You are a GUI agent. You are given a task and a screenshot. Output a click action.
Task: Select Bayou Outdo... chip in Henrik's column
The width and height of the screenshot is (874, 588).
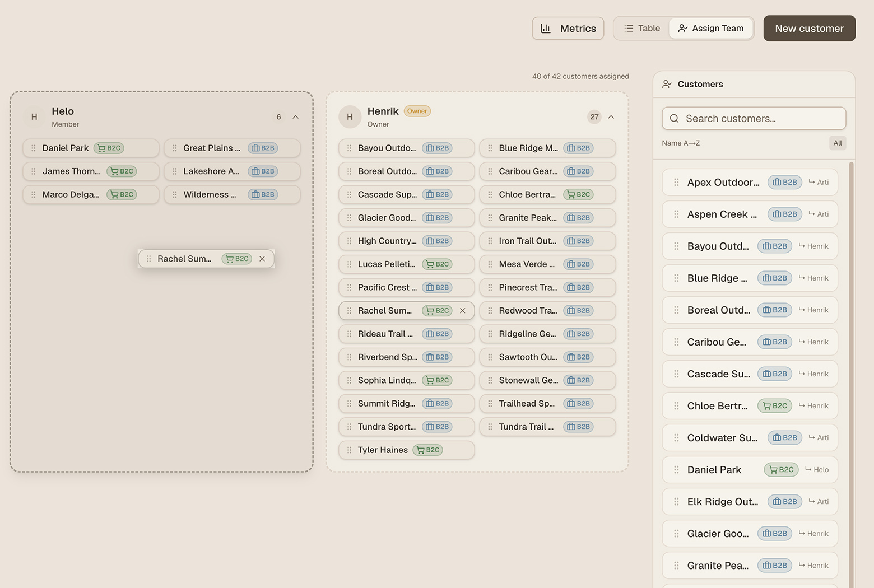coord(406,148)
